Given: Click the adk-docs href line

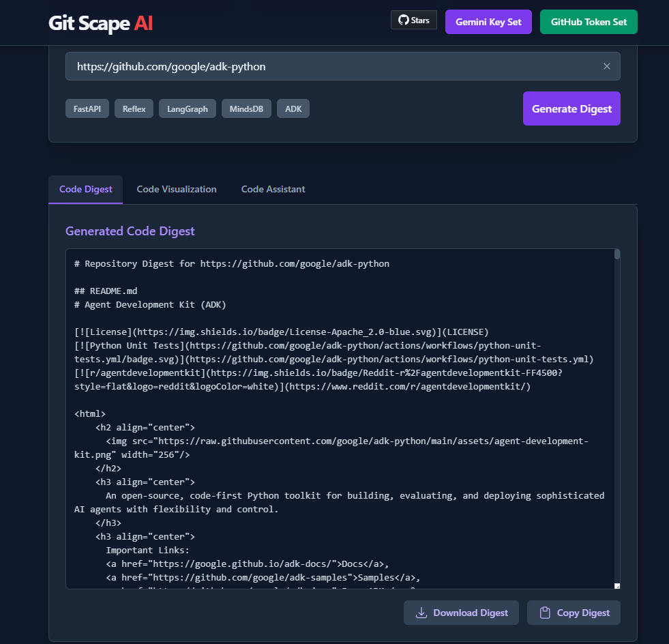Looking at the screenshot, I should pos(247,563).
